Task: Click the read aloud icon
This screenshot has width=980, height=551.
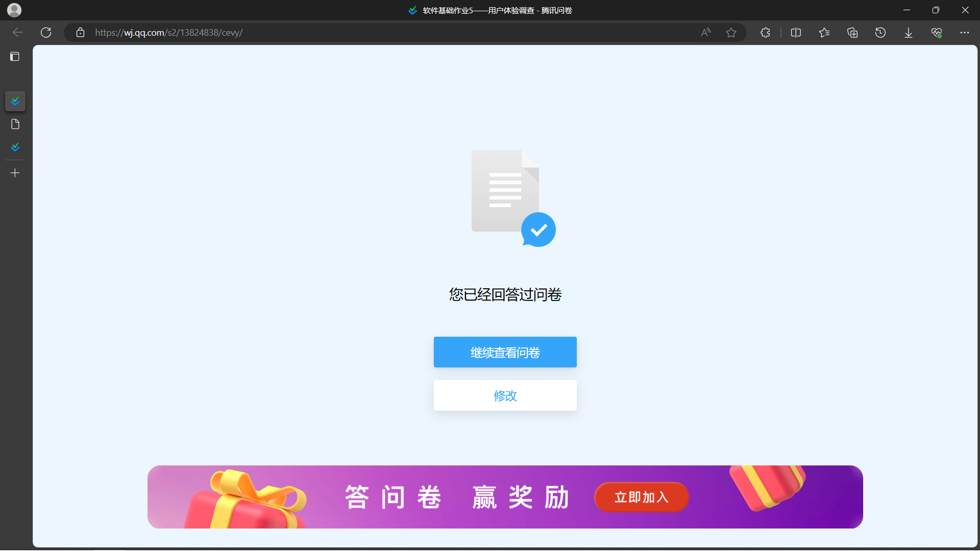Action: coord(706,33)
